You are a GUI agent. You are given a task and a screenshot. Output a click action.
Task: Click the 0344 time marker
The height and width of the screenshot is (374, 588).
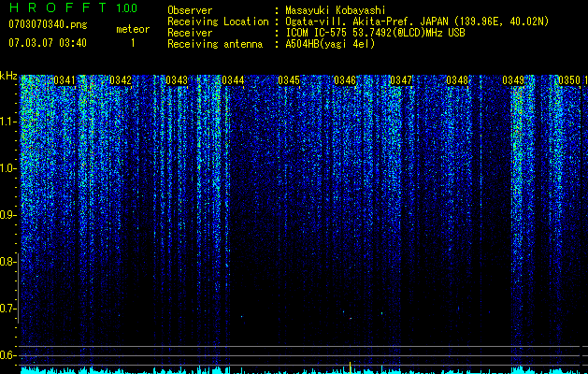point(233,80)
